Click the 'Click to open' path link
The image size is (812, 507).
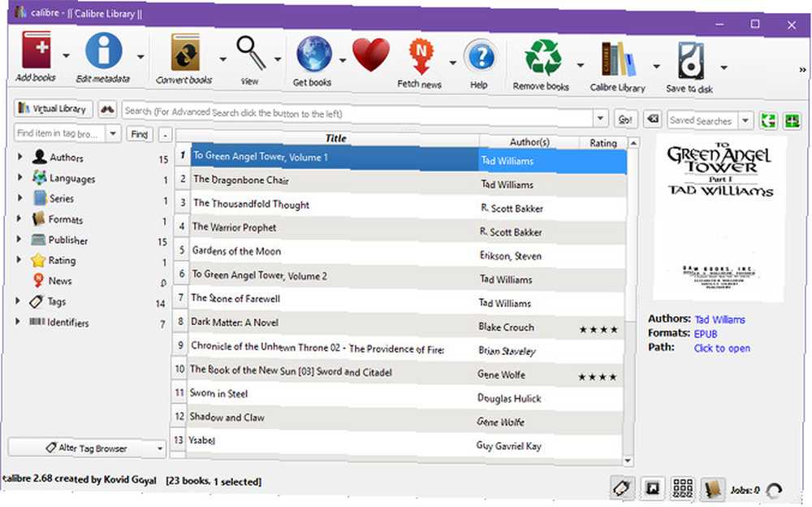(722, 348)
